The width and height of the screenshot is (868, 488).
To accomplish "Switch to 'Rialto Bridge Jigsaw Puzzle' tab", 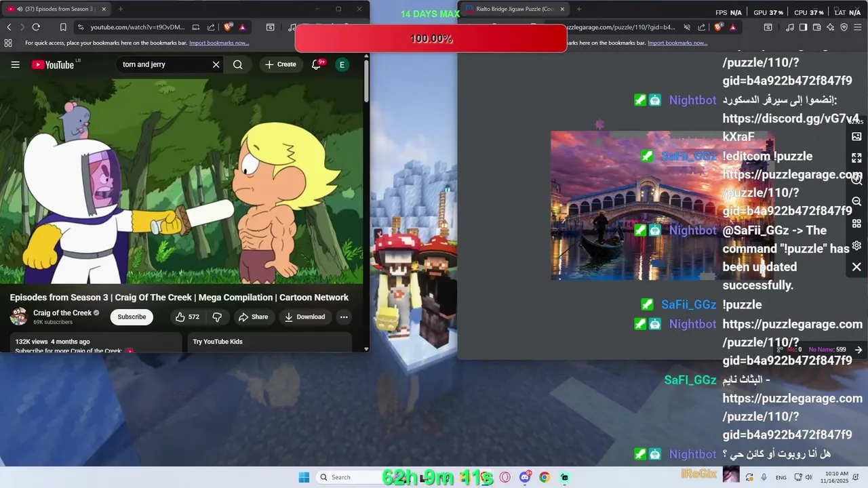I will pyautogui.click(x=515, y=9).
